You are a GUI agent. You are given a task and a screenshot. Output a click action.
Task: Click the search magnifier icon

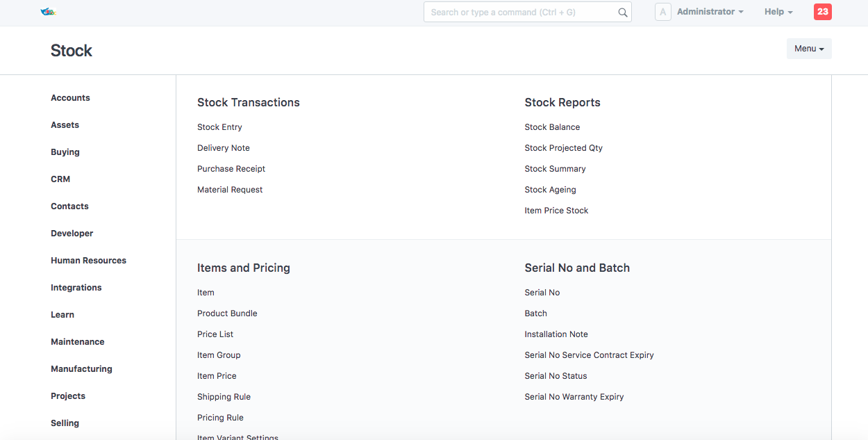pyautogui.click(x=623, y=13)
